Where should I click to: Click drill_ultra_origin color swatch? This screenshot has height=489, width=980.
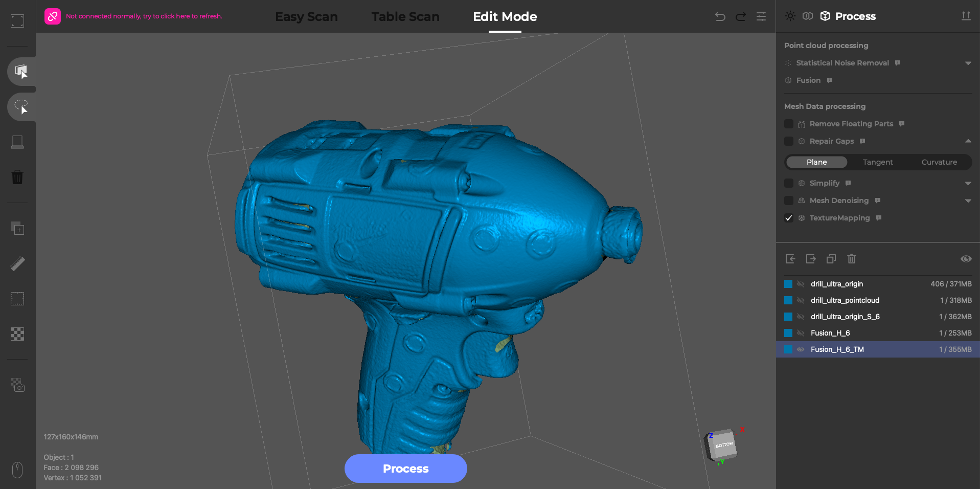(788, 284)
